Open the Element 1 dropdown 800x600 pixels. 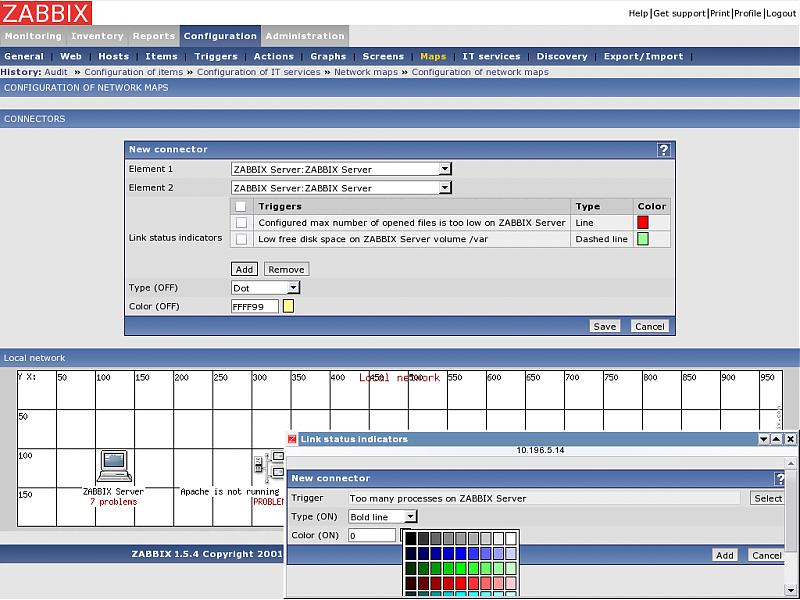(342, 169)
